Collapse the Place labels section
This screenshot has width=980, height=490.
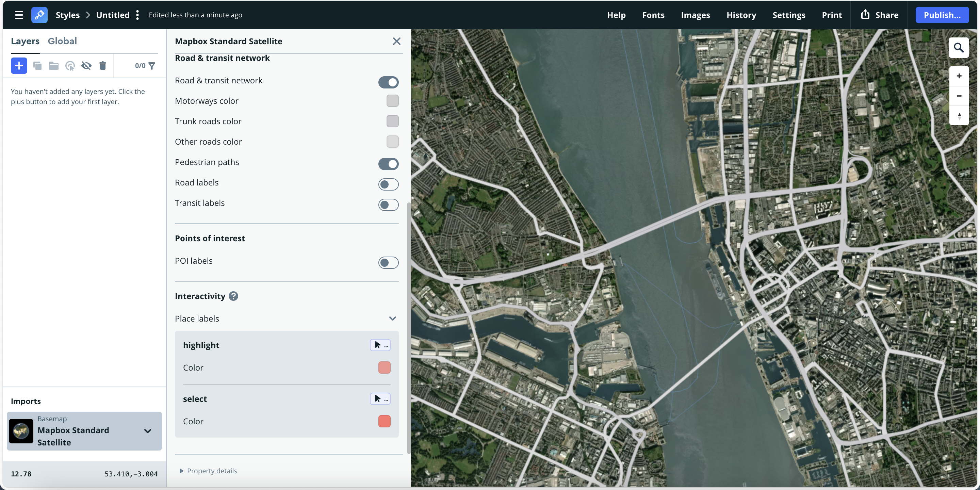click(x=393, y=318)
